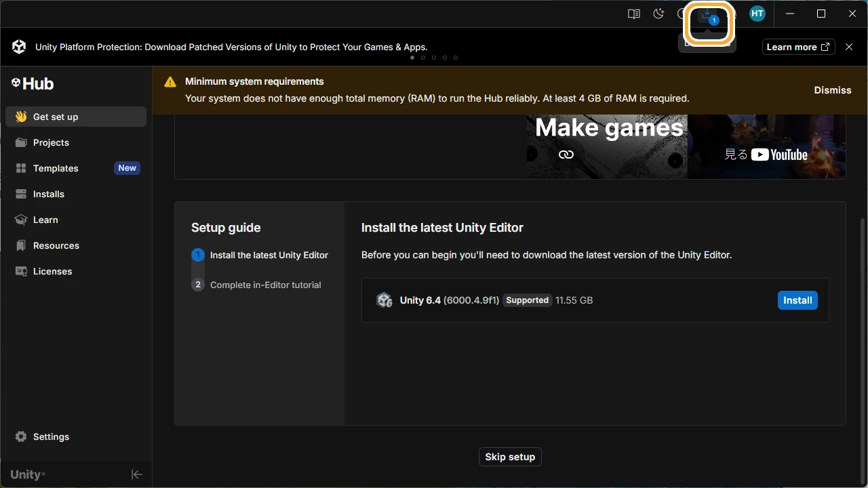Viewport: 868px width, 488px height.
Task: Click the "11.55 GB" size text
Action: (574, 300)
